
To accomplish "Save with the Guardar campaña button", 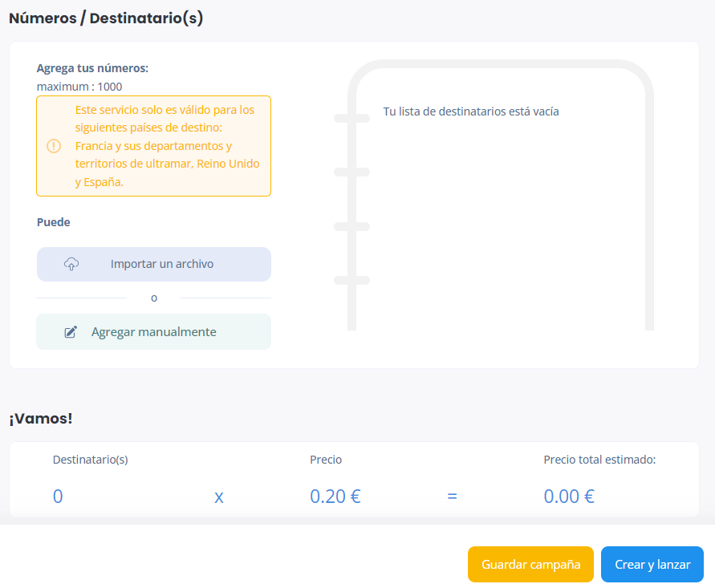I will [530, 565].
